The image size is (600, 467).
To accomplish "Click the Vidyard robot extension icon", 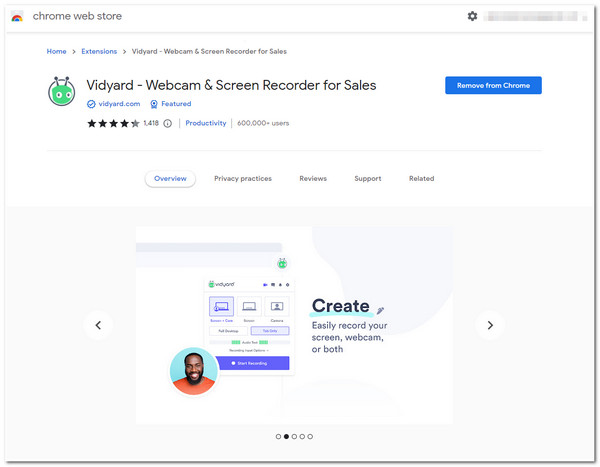I will (62, 91).
